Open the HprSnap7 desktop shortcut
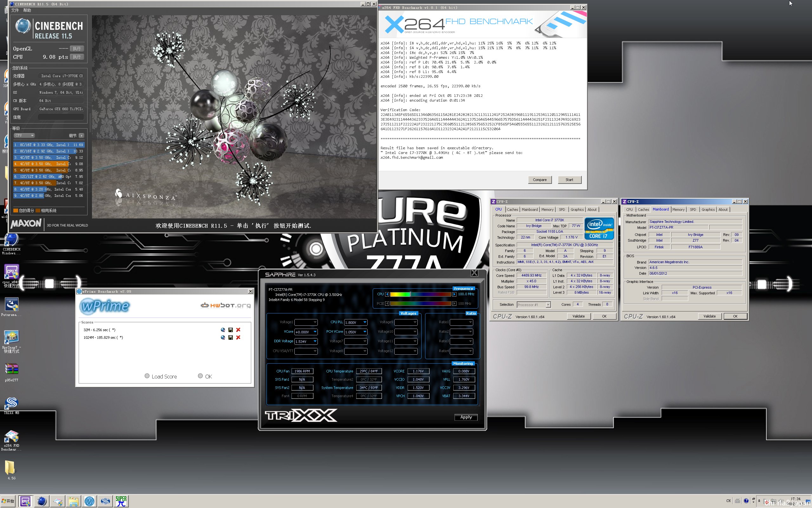 point(11,342)
